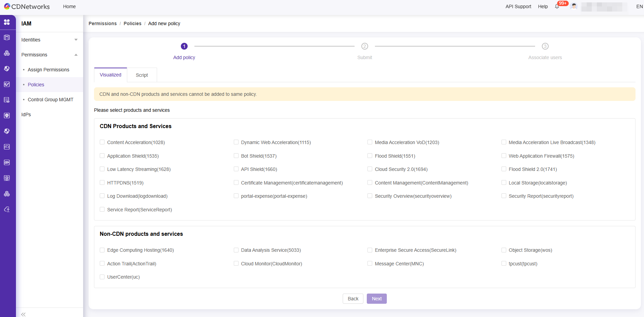Expand the Identities menu section

tap(49, 40)
